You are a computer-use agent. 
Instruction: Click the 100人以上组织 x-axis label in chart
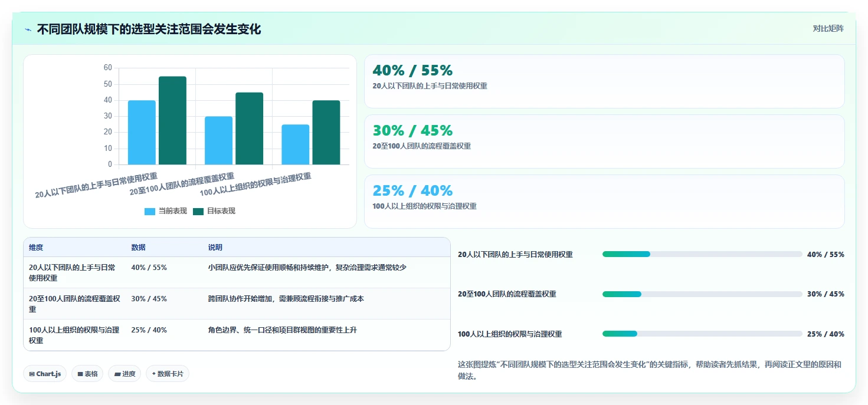[x=256, y=185]
